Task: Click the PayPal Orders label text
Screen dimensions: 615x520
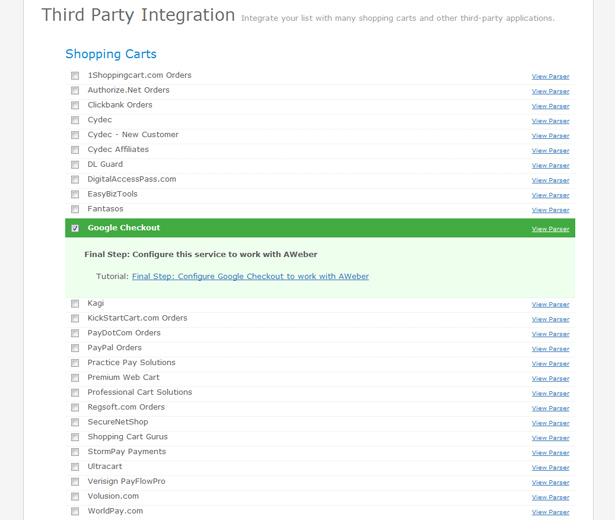Action: [115, 348]
